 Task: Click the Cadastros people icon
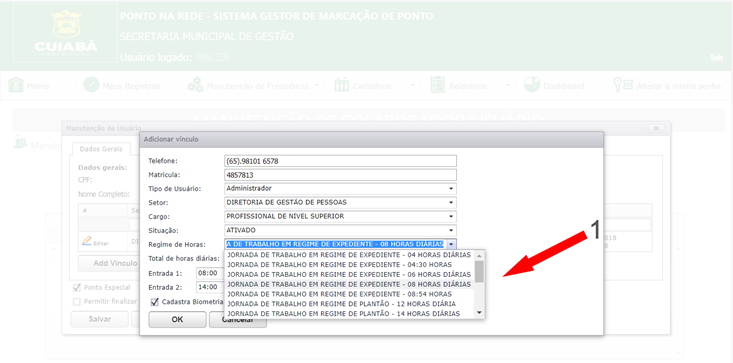coord(342,85)
